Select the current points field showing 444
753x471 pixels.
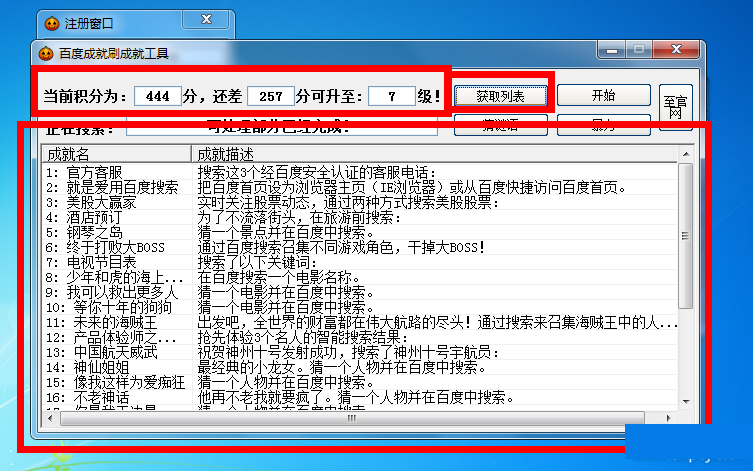coord(158,96)
